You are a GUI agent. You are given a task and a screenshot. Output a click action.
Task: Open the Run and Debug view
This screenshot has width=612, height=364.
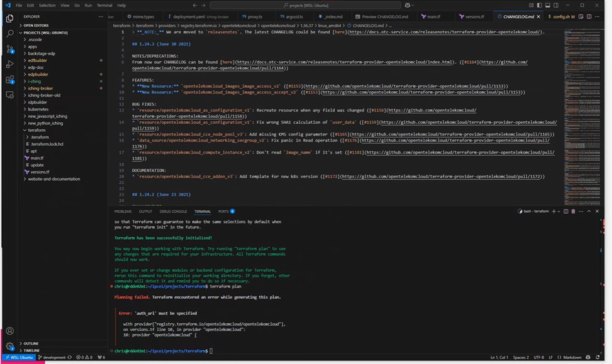coord(10,64)
